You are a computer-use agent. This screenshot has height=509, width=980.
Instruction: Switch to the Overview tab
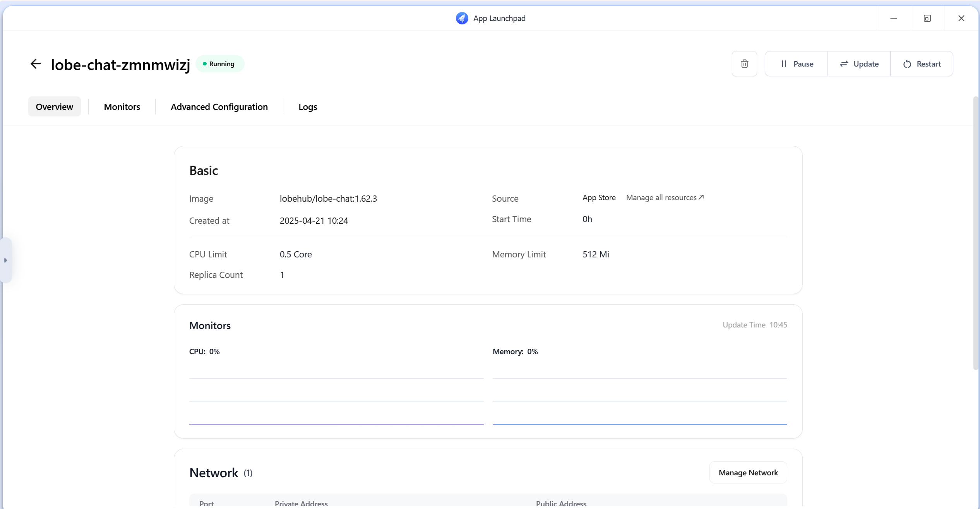[55, 106]
